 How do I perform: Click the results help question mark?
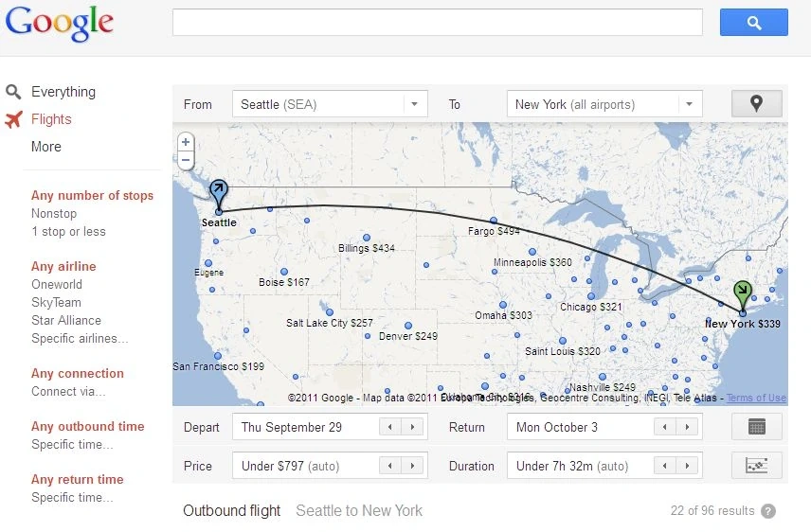tap(768, 511)
